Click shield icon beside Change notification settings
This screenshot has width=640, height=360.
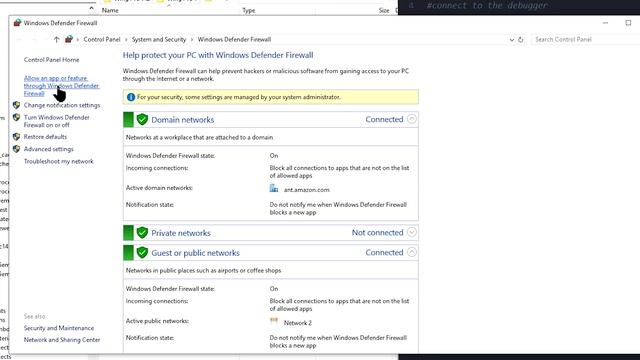[16, 105]
